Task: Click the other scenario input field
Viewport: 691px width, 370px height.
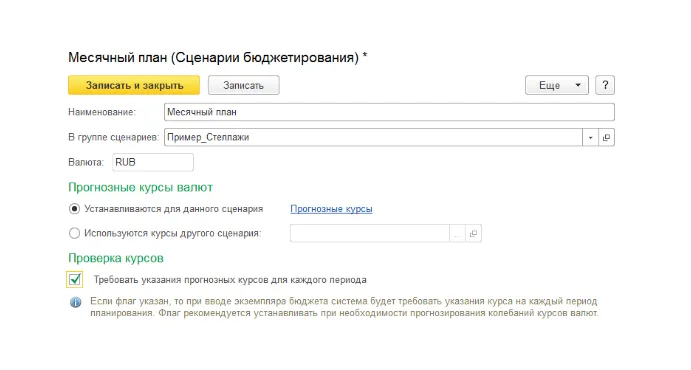Action: tap(370, 233)
